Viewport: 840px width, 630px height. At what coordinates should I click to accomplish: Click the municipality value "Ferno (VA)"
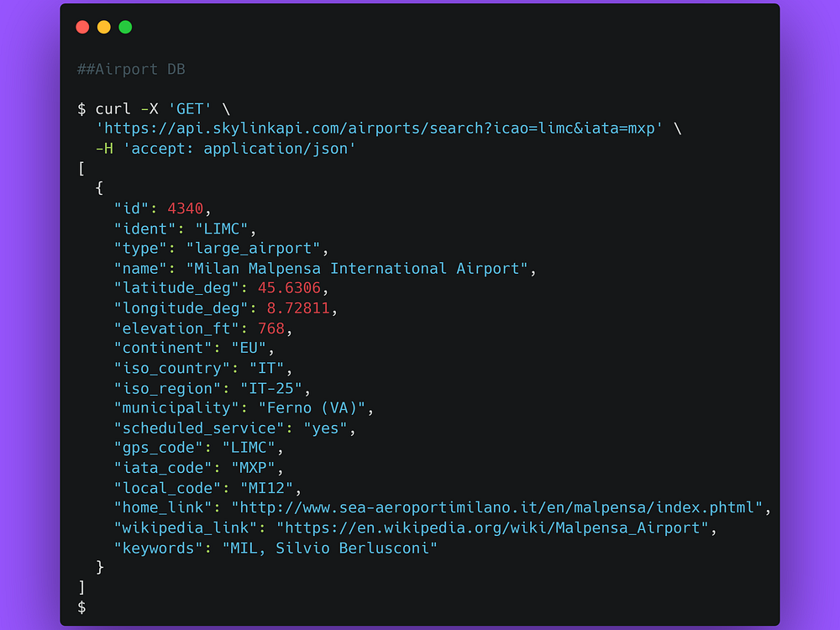tap(312, 408)
